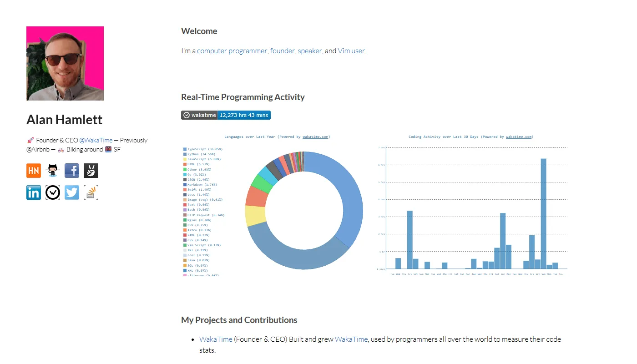This screenshot has width=637, height=364.
Task: Click the green 'Other' donut slice
Action: click(262, 183)
